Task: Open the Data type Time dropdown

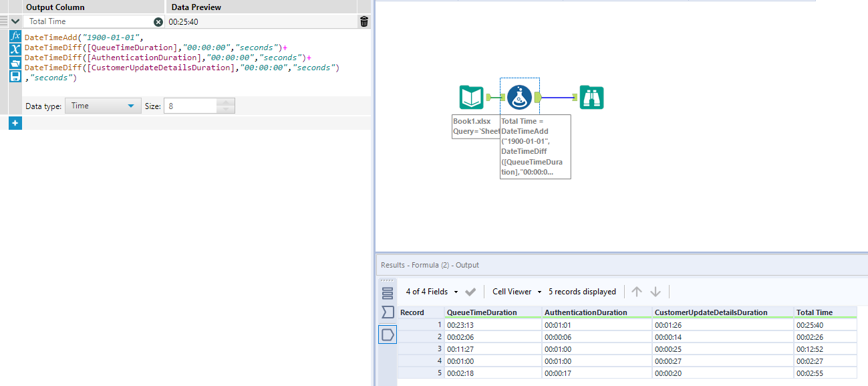Action: (x=102, y=106)
